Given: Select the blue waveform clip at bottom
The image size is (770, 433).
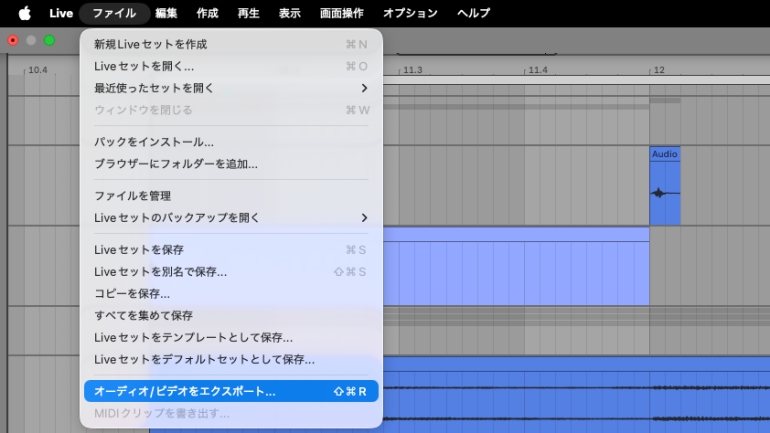Looking at the screenshot, I should pyautogui.click(x=577, y=395).
